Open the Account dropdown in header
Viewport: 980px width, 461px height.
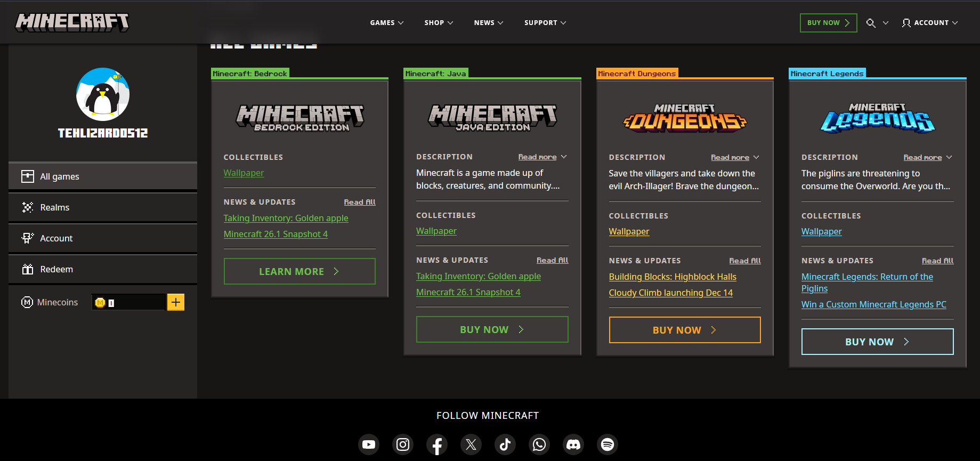(x=930, y=23)
